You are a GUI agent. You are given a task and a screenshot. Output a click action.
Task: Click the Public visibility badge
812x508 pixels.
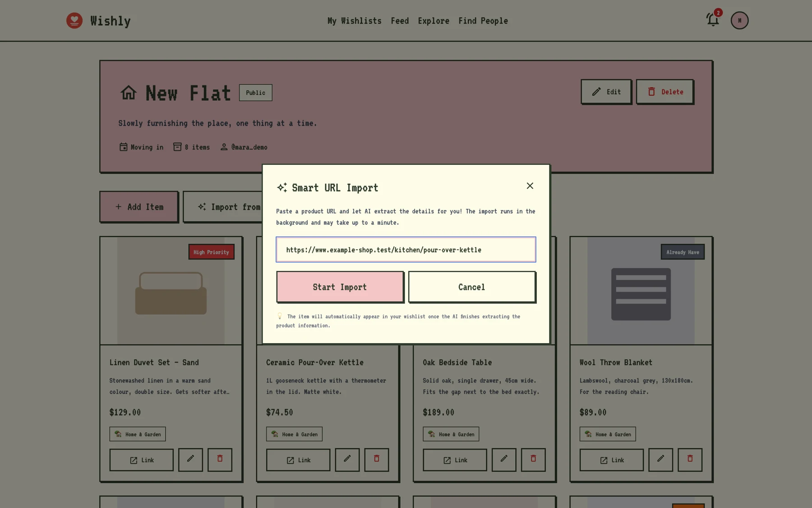click(x=255, y=93)
